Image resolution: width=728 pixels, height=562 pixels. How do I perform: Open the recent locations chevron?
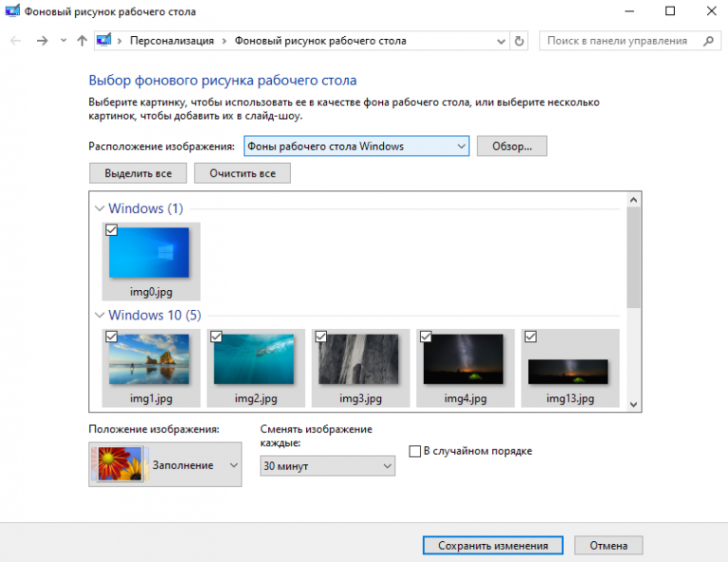tap(63, 41)
